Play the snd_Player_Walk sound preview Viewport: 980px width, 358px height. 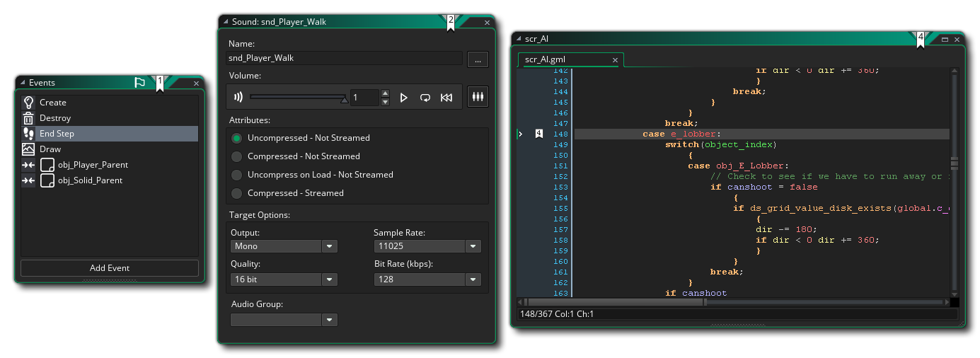(x=403, y=98)
